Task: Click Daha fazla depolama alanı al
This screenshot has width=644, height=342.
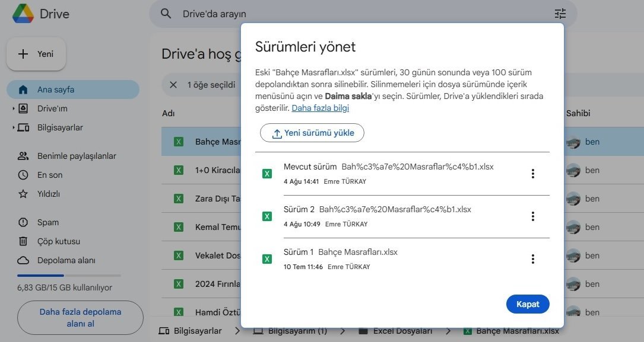Action: pos(81,318)
